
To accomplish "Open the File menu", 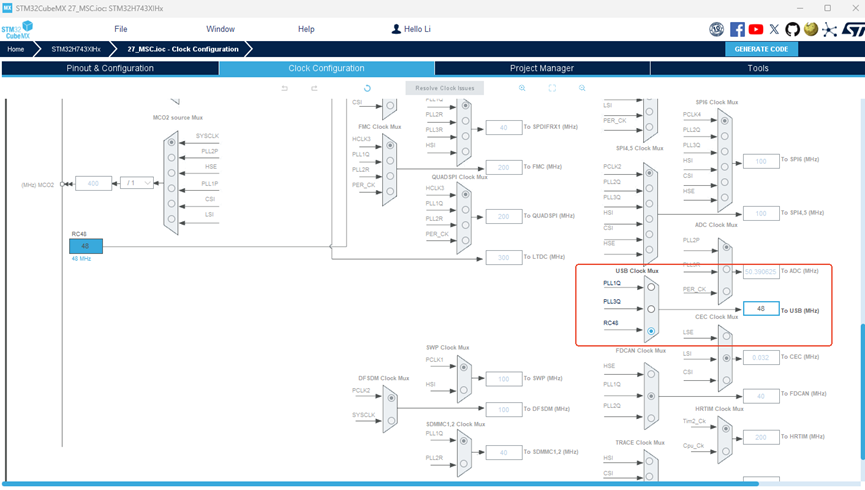I will tap(121, 29).
